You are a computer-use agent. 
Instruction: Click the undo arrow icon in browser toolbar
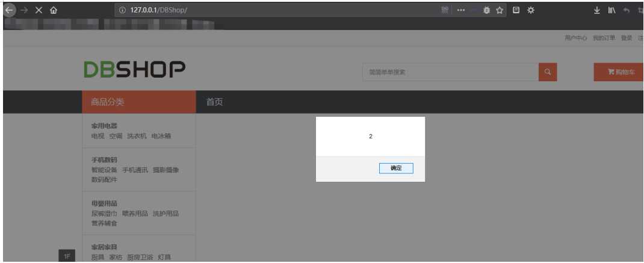pyautogui.click(x=627, y=11)
